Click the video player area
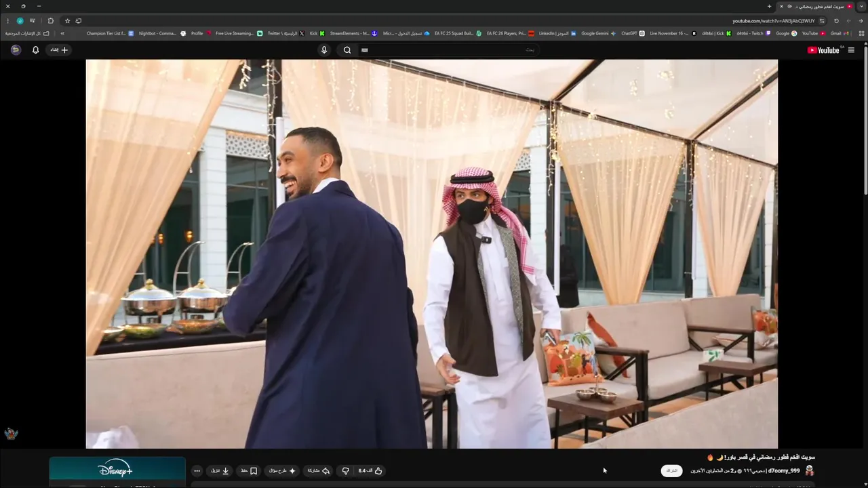This screenshot has height=488, width=868. coord(431,253)
